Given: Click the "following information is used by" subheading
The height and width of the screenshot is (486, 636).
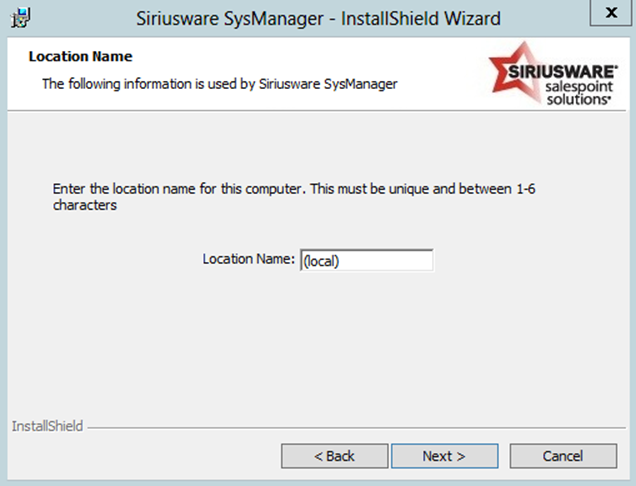Looking at the screenshot, I should [220, 84].
